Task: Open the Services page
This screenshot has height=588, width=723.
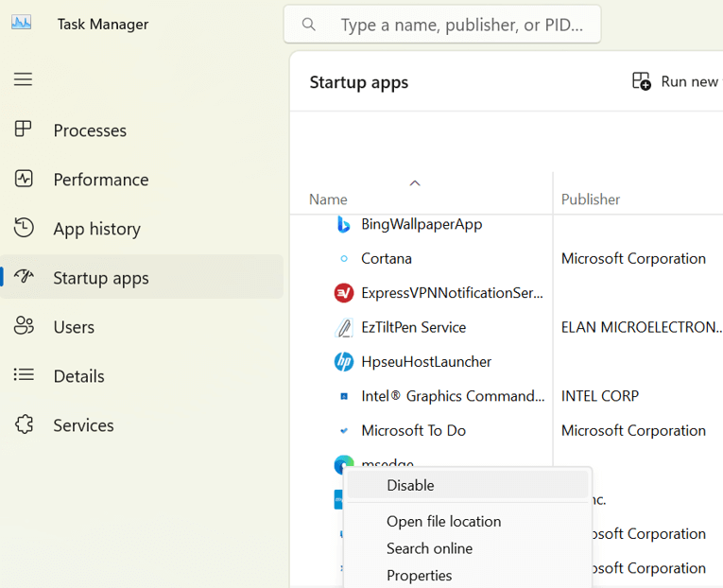Action: click(x=83, y=425)
